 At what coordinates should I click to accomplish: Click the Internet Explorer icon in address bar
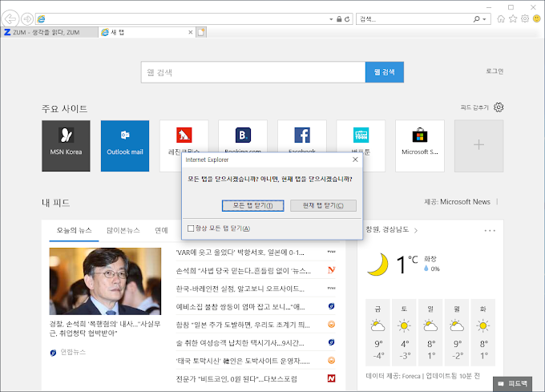point(41,18)
